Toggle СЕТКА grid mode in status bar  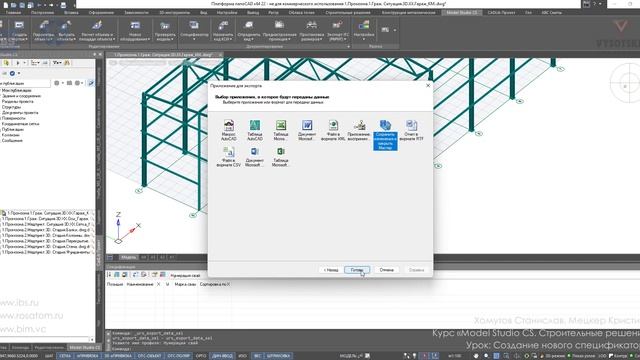65,356
